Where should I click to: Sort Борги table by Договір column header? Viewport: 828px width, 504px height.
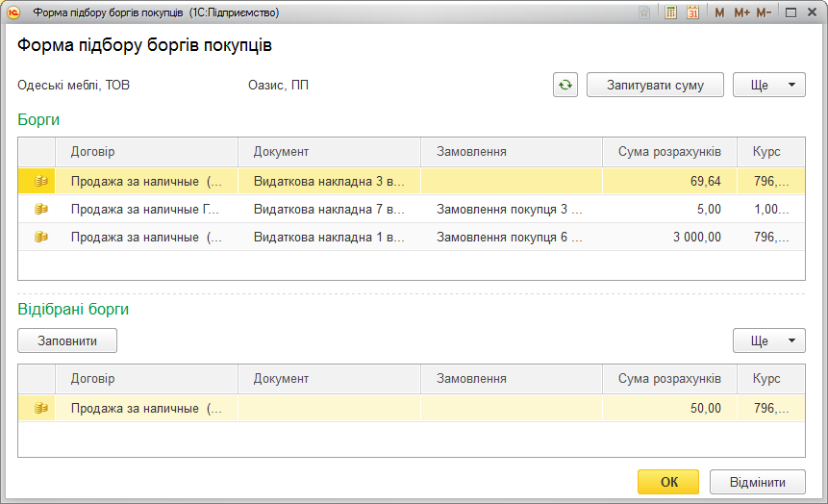tap(146, 152)
